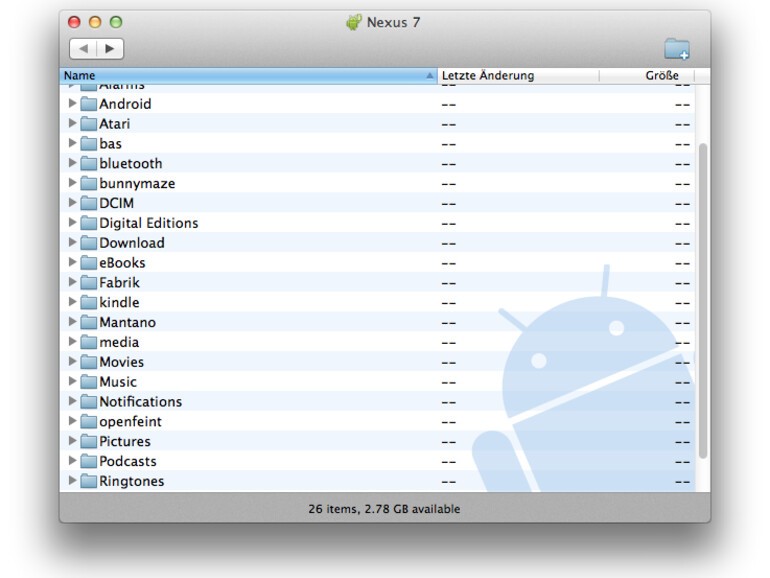The height and width of the screenshot is (578, 770).
Task: Click the bluetooth folder icon
Action: click(x=88, y=164)
